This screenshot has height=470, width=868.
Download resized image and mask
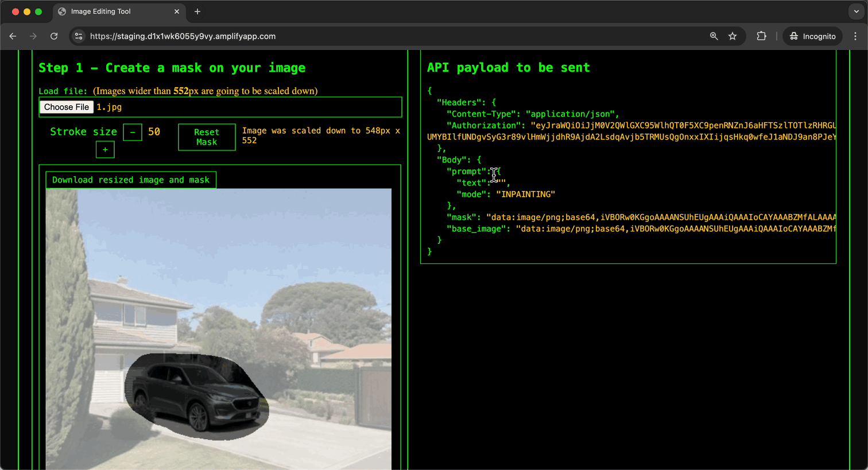pyautogui.click(x=131, y=180)
